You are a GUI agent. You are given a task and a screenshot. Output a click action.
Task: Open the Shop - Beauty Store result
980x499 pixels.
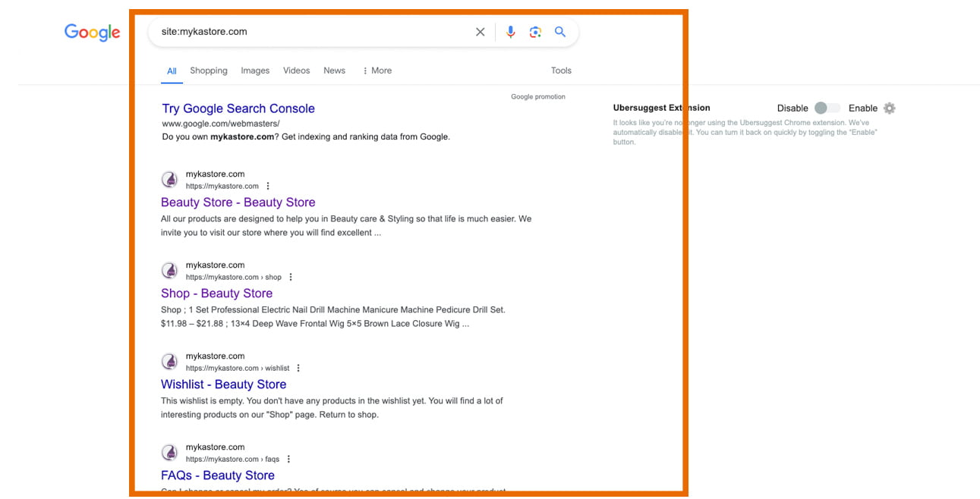pyautogui.click(x=216, y=293)
